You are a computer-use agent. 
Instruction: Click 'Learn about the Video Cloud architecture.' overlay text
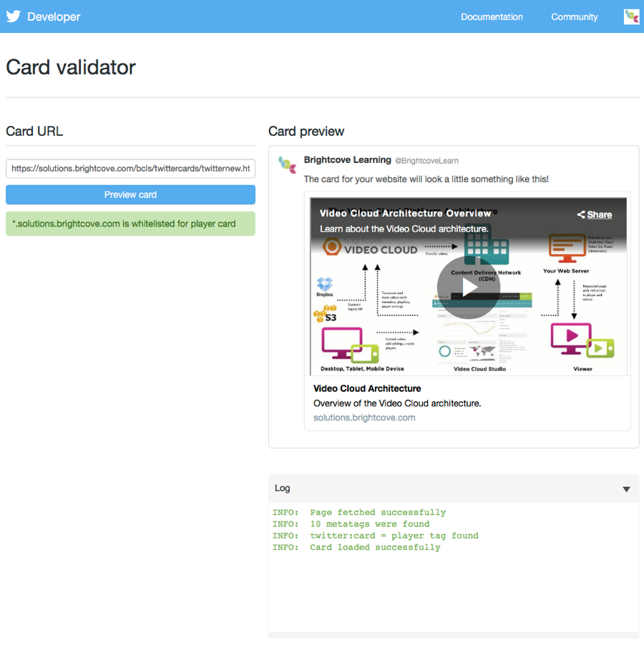(x=404, y=229)
